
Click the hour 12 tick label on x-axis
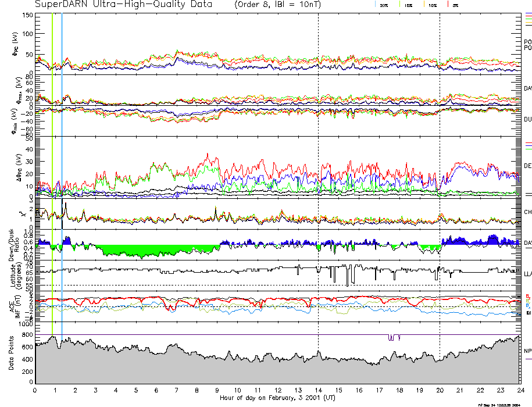coord(278,390)
